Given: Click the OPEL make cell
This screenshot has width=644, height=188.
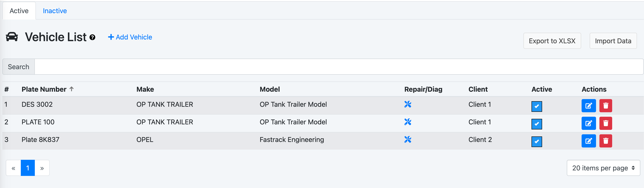Looking at the screenshot, I should coord(145,139).
